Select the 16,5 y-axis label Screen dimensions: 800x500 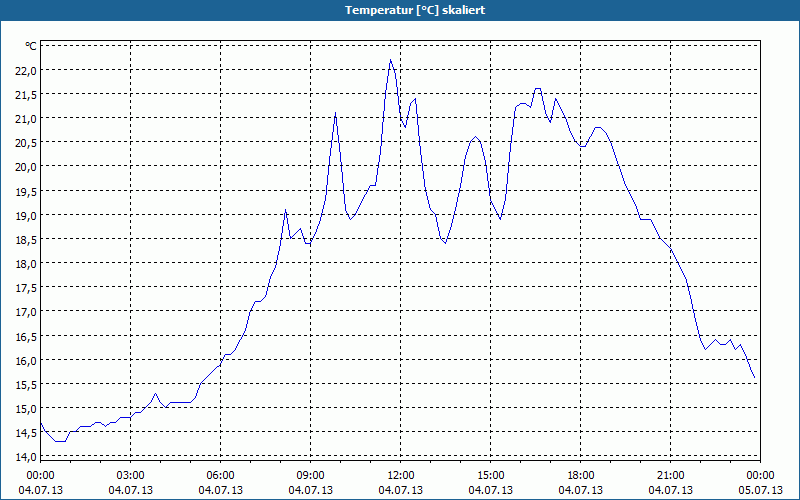pyautogui.click(x=26, y=336)
